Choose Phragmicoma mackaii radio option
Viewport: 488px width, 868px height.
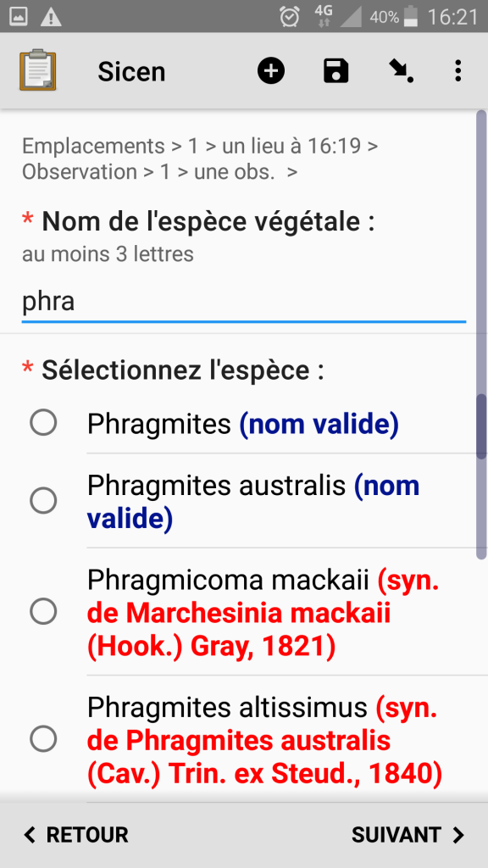pyautogui.click(x=43, y=612)
